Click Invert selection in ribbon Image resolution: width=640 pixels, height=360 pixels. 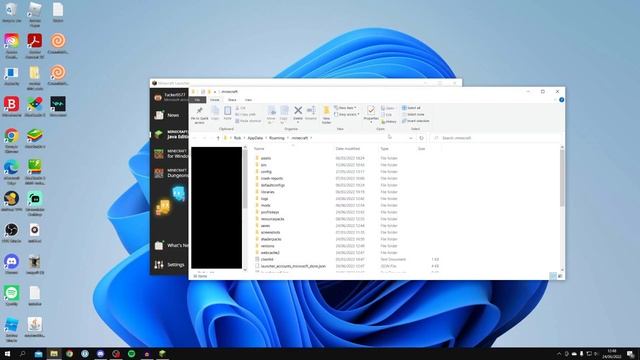(416, 121)
